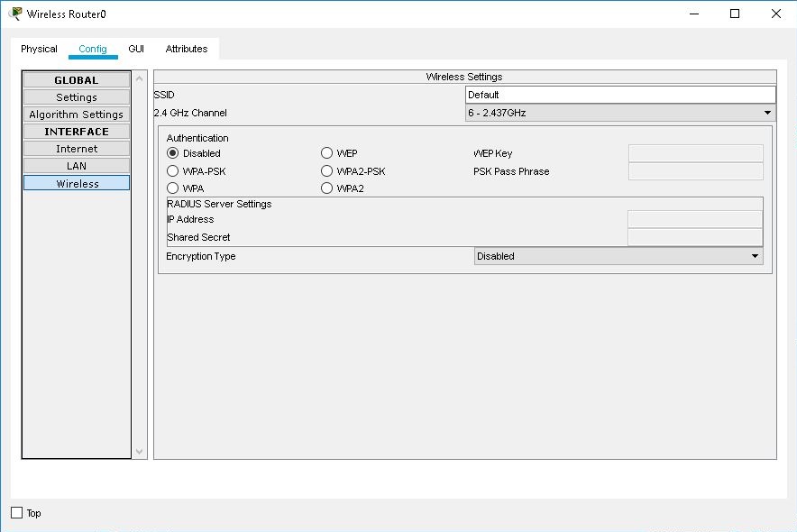The width and height of the screenshot is (797, 532).
Task: Toggle the Top checkbox
Action: pyautogui.click(x=15, y=512)
